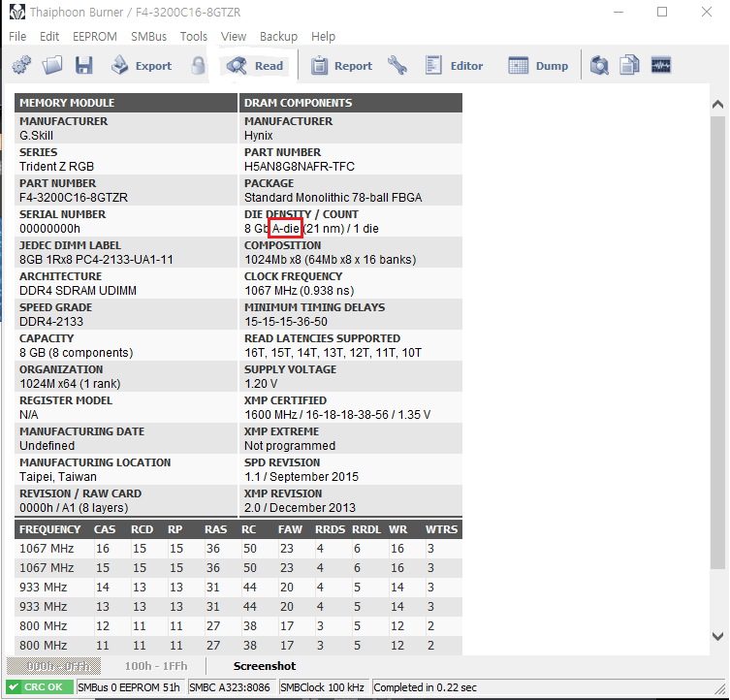Open the Dump toolbar button
This screenshot has height=700, width=730.
[x=538, y=66]
